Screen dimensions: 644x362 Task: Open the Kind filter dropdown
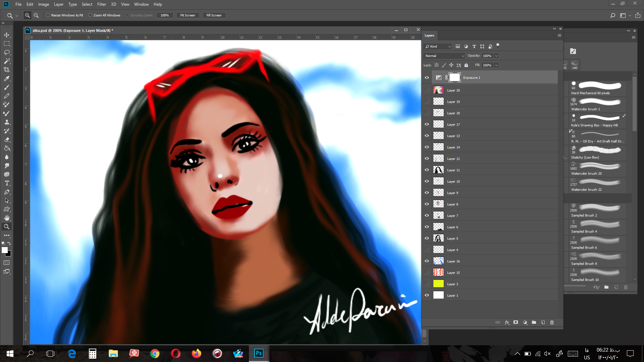438,47
